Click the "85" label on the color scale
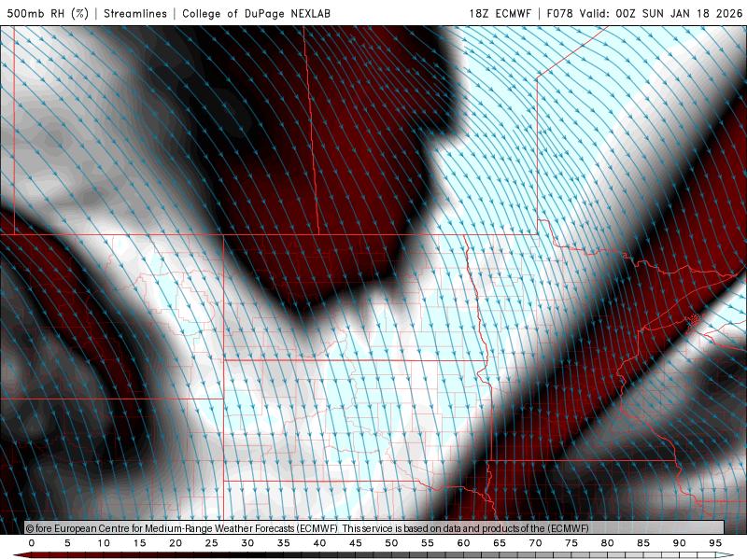The height and width of the screenshot is (560, 747). (643, 543)
